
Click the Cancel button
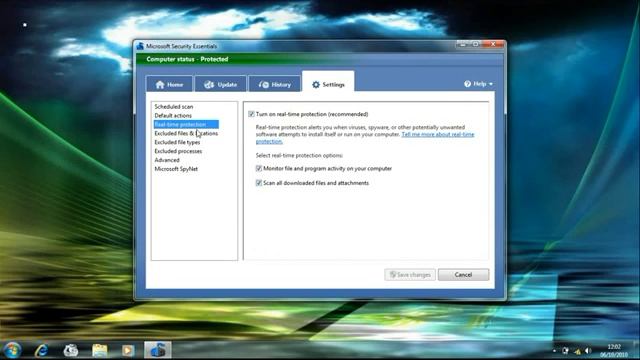click(463, 275)
